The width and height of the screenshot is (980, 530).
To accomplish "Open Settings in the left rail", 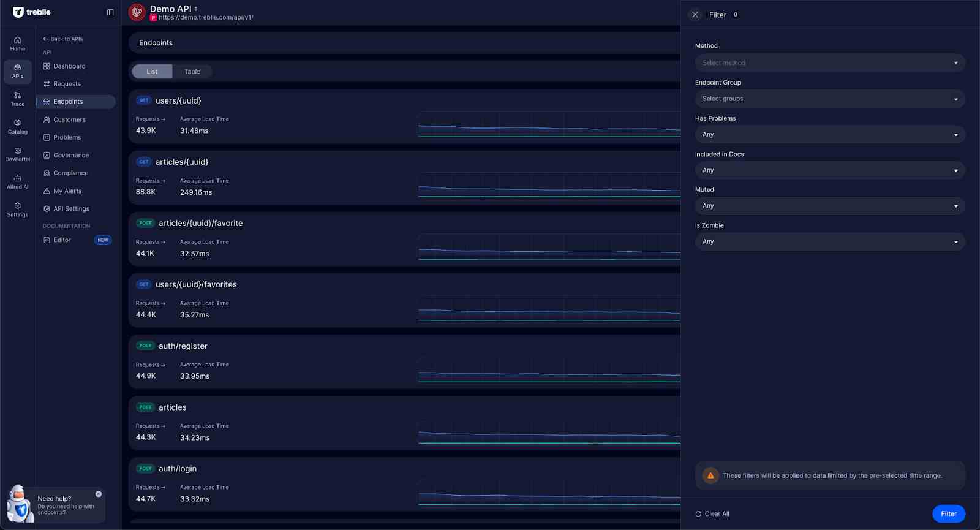I will click(x=18, y=210).
